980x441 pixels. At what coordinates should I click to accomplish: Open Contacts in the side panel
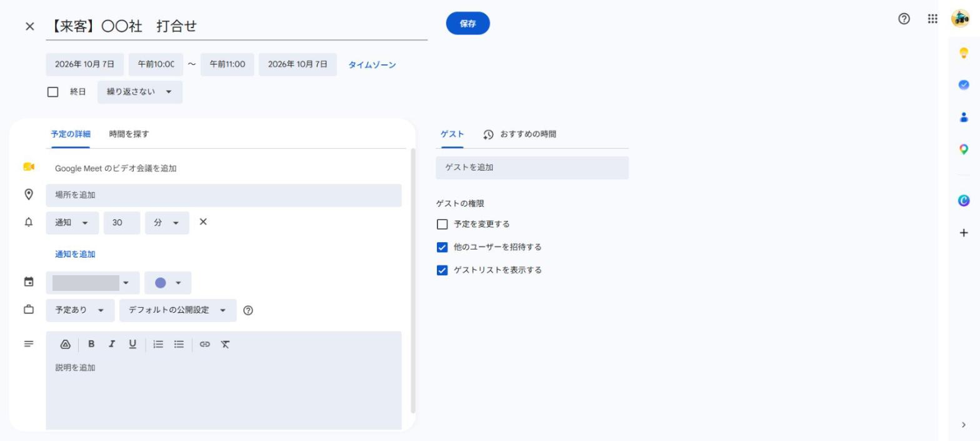point(964,117)
